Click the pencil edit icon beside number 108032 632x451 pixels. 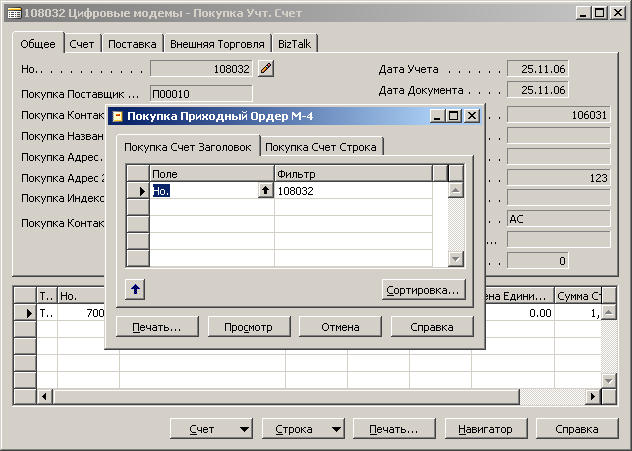(265, 69)
